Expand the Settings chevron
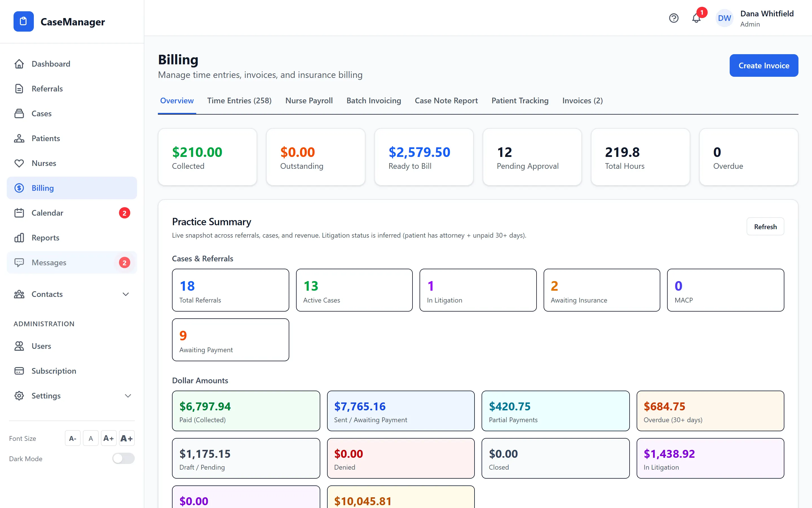The image size is (812, 508). point(128,396)
